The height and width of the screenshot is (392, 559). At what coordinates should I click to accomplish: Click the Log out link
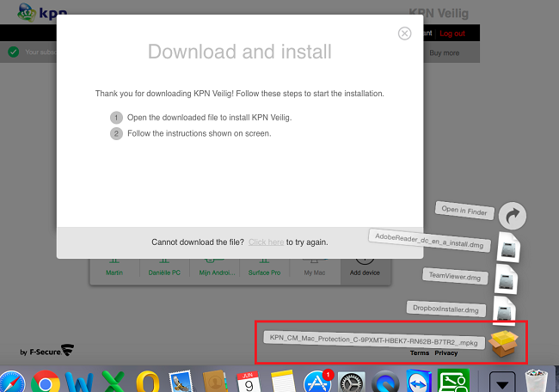point(451,33)
